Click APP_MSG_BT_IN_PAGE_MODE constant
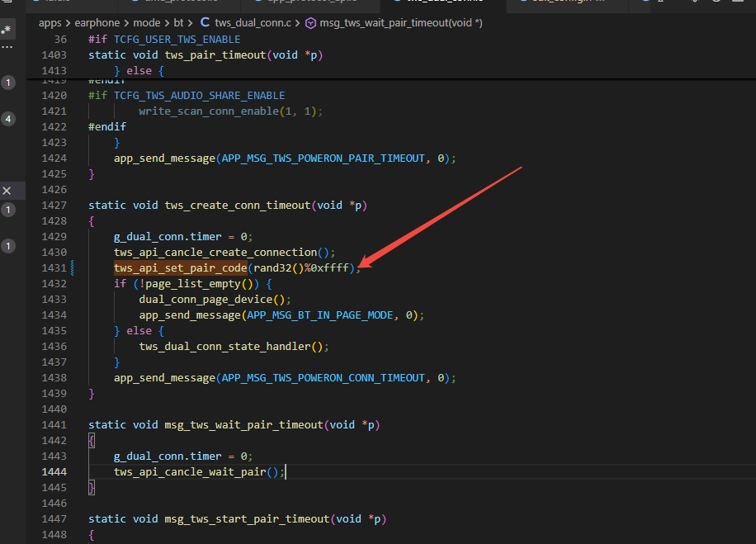756x544 pixels. click(320, 315)
